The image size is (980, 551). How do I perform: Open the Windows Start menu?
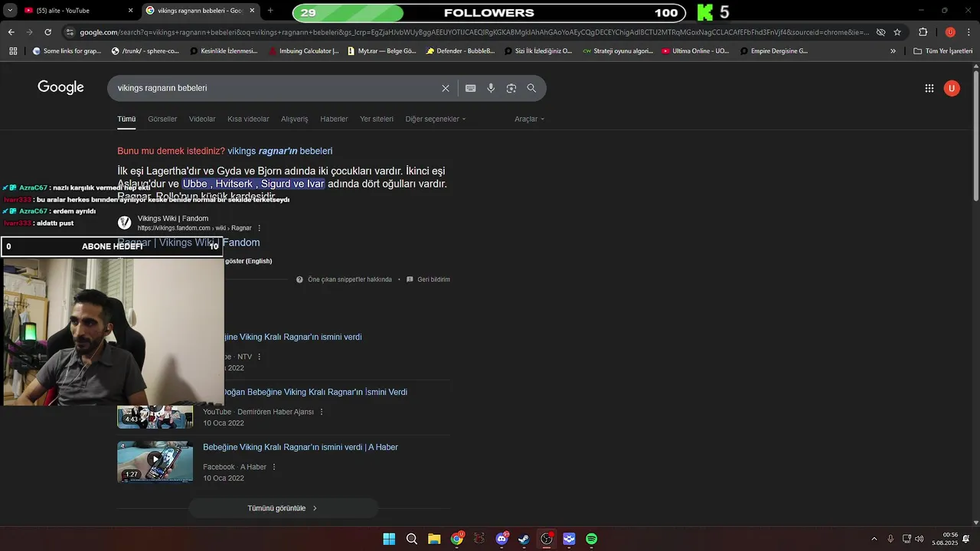[x=389, y=539]
